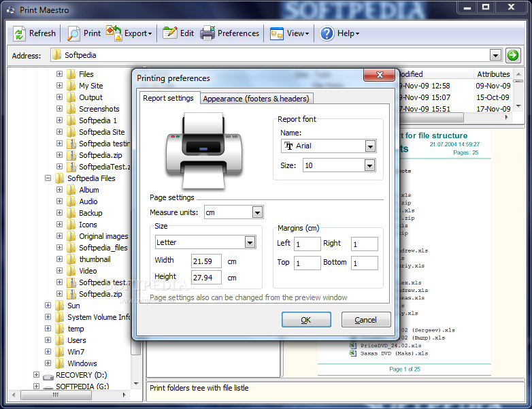The height and width of the screenshot is (409, 532).
Task: Close the Printing preferences dialog
Action: pos(380,75)
